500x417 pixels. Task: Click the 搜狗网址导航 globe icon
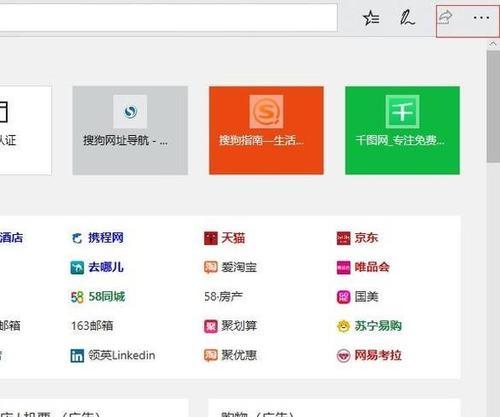click(130, 111)
